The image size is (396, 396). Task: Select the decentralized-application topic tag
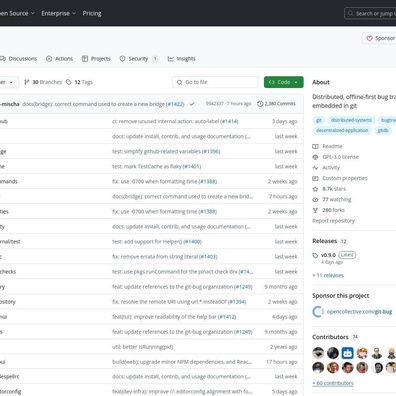(x=342, y=130)
